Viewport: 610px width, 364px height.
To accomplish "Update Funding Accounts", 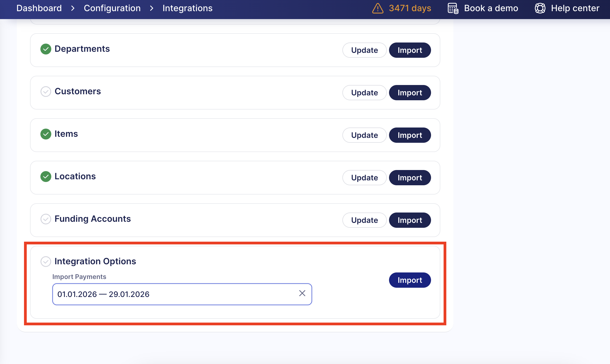I will click(x=364, y=220).
